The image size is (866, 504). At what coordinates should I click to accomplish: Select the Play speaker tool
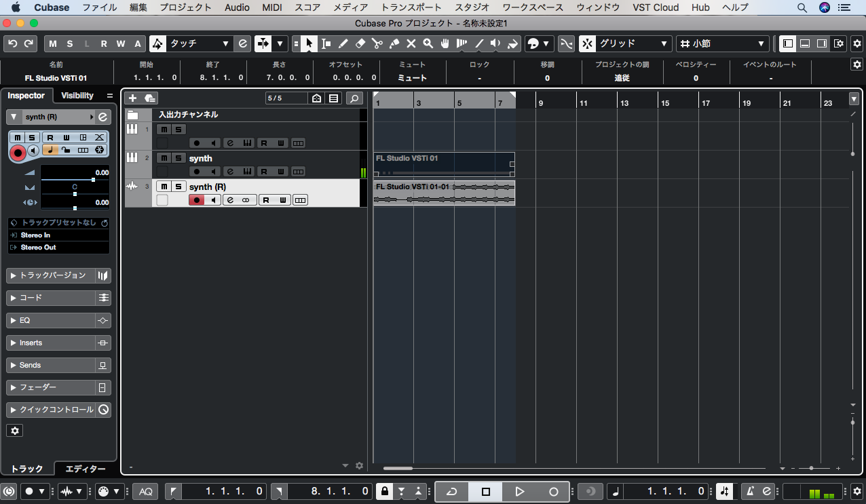pyautogui.click(x=495, y=43)
